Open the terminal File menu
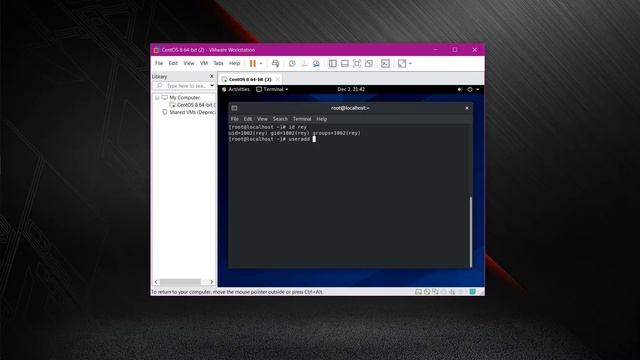Screen dimensions: 640x360 click(x=235, y=119)
